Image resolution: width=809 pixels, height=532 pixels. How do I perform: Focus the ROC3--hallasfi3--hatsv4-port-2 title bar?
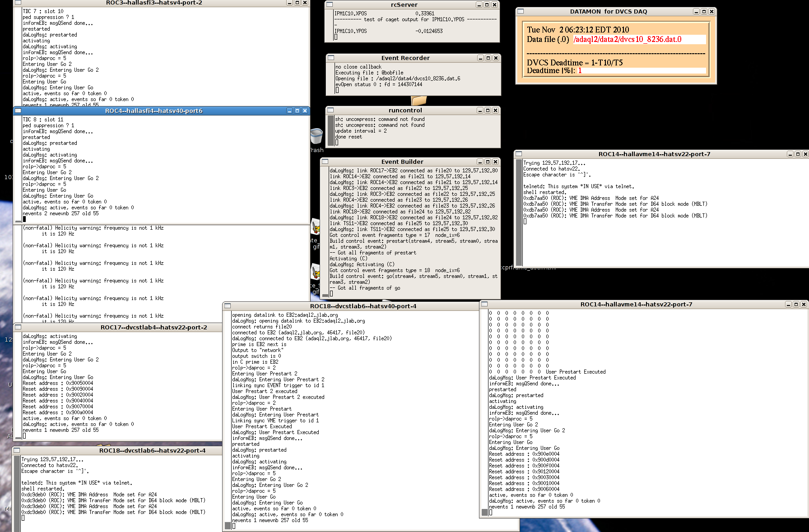(154, 3)
